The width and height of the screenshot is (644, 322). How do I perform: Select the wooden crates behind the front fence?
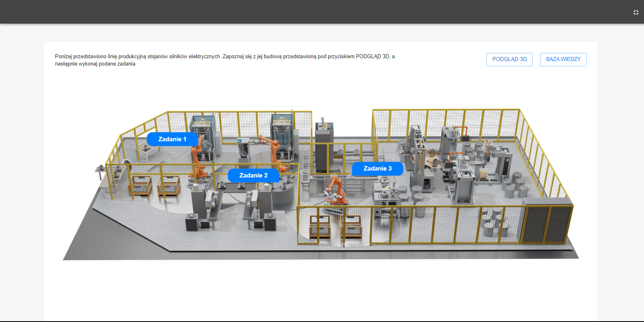335,226
